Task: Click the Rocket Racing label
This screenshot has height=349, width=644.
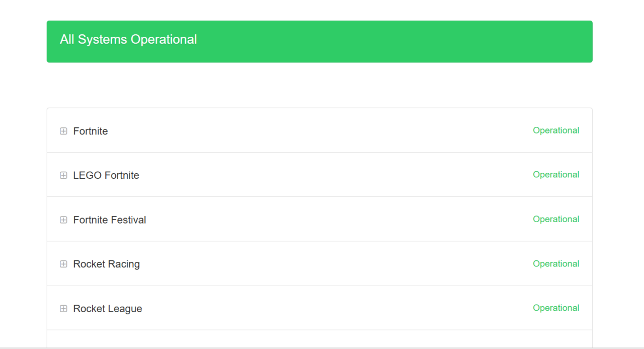Action: click(x=107, y=264)
